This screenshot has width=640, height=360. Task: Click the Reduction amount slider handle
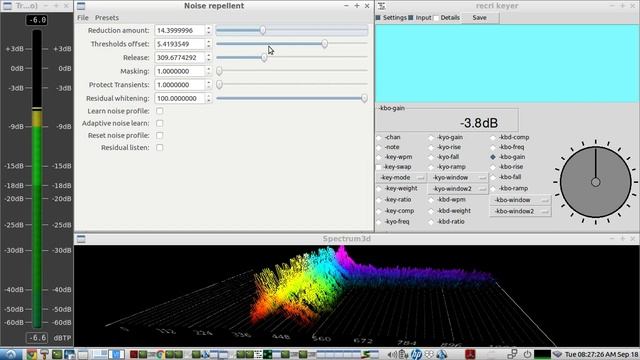point(262,30)
